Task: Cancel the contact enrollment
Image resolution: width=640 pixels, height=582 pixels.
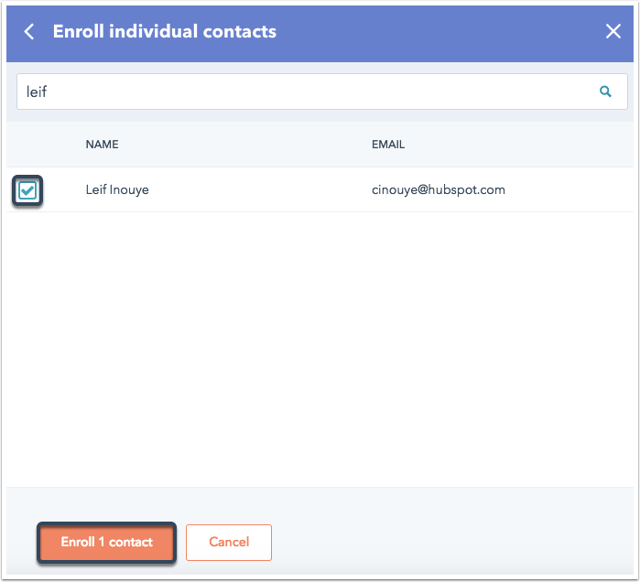Action: click(x=229, y=542)
